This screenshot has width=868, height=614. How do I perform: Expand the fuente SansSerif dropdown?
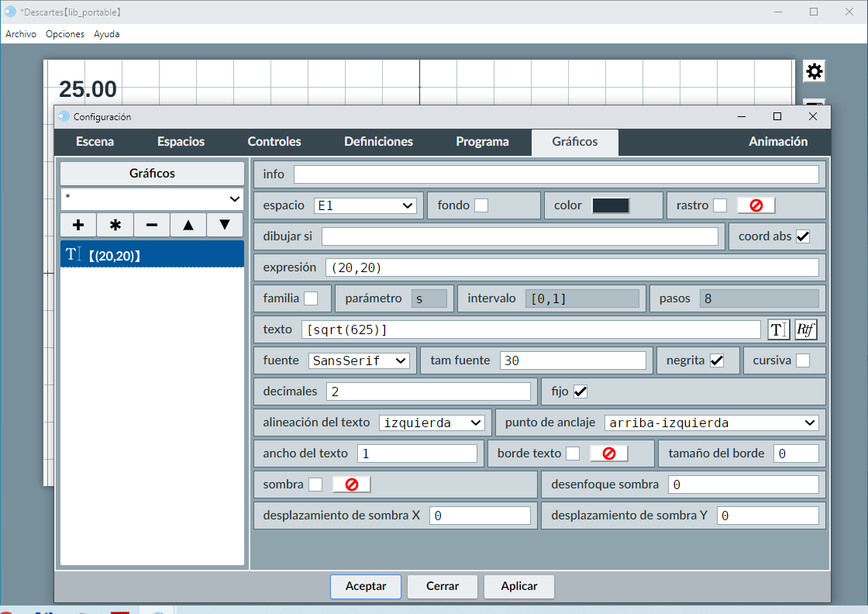click(x=359, y=360)
